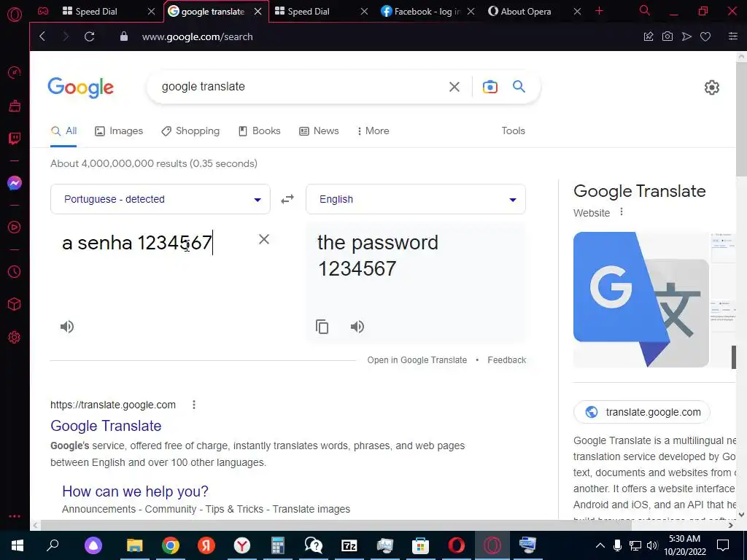Image resolution: width=747 pixels, height=560 pixels.
Task: Click source text 'a senha 1234567'
Action: (x=137, y=243)
